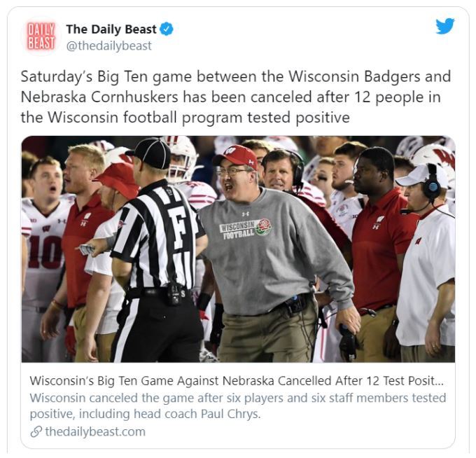Screen dimensions: 476x458
Task: Click "Nebraska Cornhuskers" in the tweet text
Action: (x=85, y=97)
